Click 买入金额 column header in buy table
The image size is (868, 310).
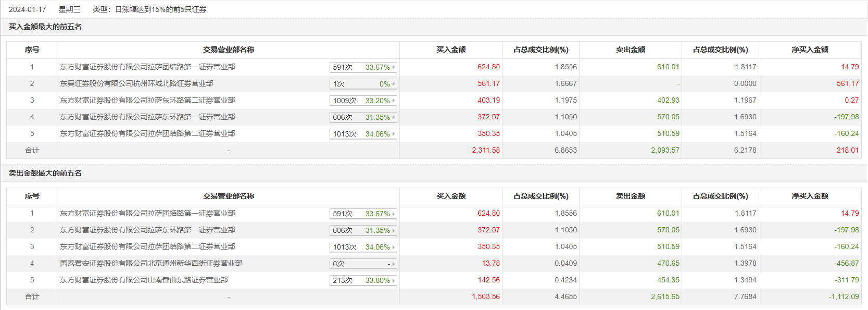point(451,49)
